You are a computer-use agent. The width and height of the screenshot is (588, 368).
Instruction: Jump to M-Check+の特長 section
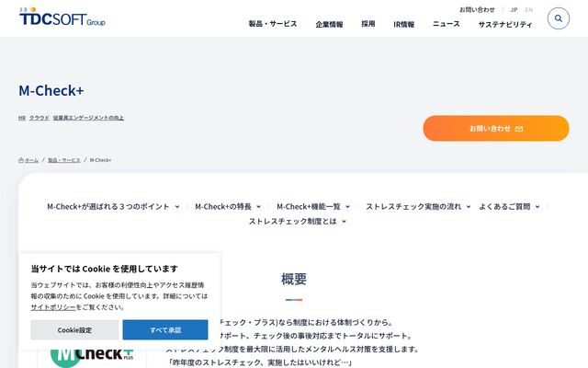[x=228, y=206]
